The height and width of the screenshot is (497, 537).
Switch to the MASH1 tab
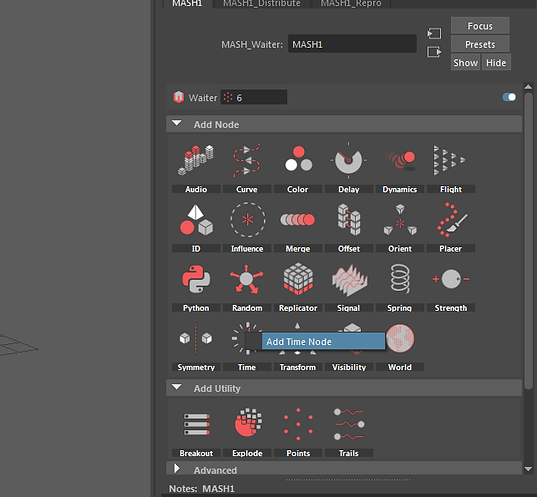(187, 4)
